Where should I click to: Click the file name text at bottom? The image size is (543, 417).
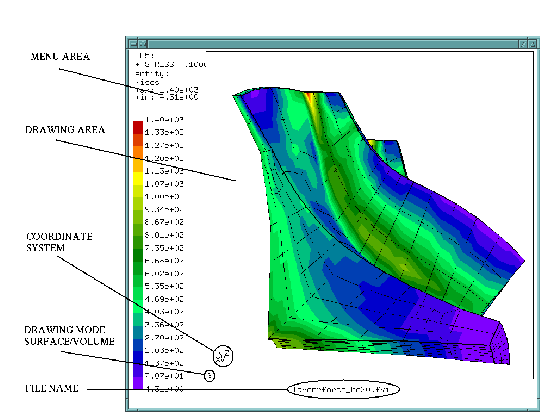(341, 389)
